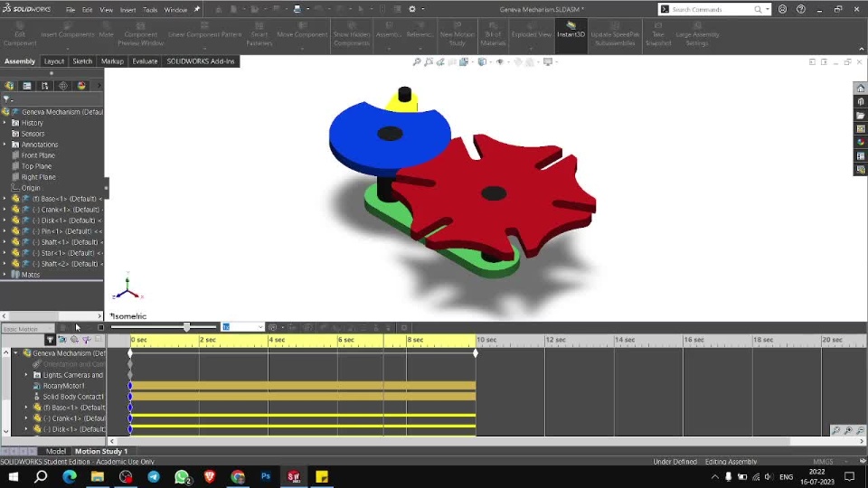Screen dimensions: 868x488
Task: Click MMGS unit system in status bar
Action: click(x=823, y=462)
